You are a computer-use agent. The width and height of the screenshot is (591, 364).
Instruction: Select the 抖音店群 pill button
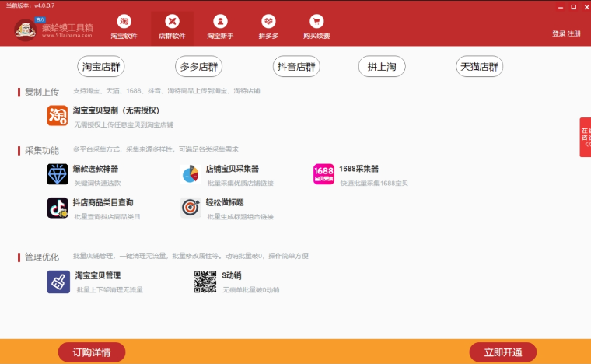click(296, 67)
